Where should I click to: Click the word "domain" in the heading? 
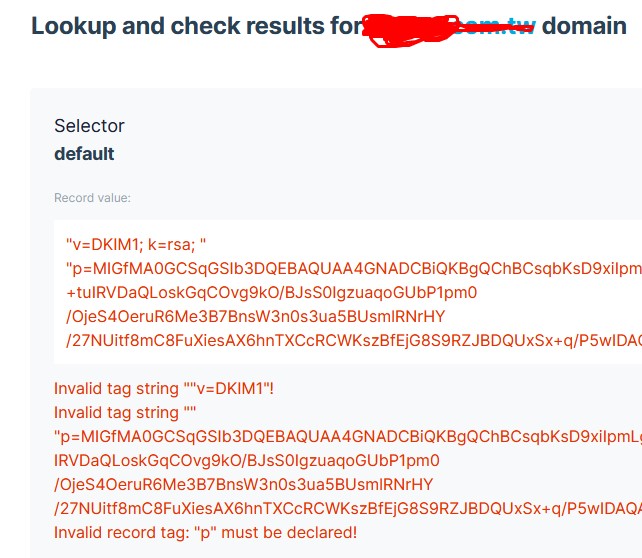[585, 25]
